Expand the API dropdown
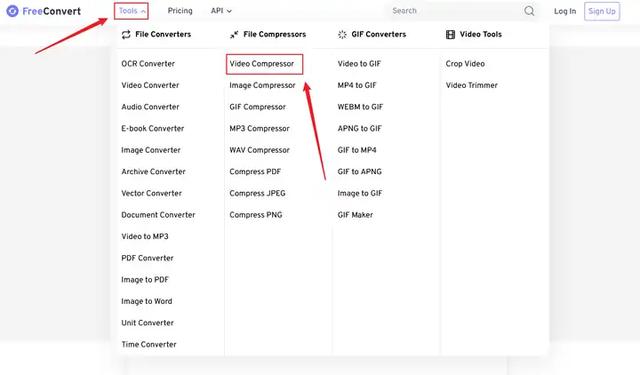The width and height of the screenshot is (640, 375). (x=221, y=11)
